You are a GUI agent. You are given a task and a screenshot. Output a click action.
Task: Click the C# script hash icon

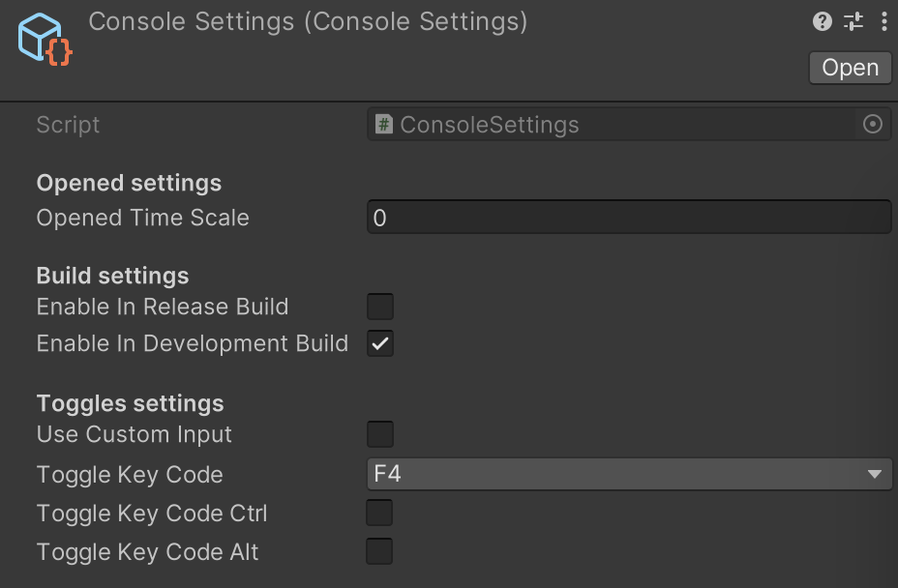pyautogui.click(x=384, y=124)
